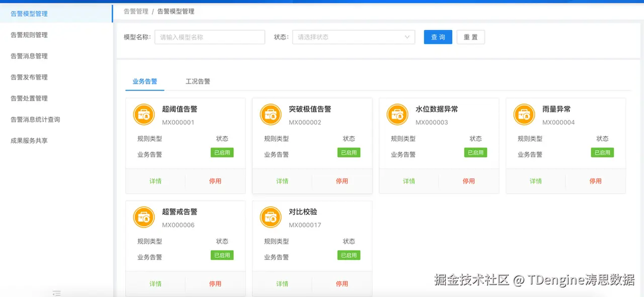The height and width of the screenshot is (297, 644).
Task: Click the 雨量异常 card's orange model icon
Action: pos(525,114)
